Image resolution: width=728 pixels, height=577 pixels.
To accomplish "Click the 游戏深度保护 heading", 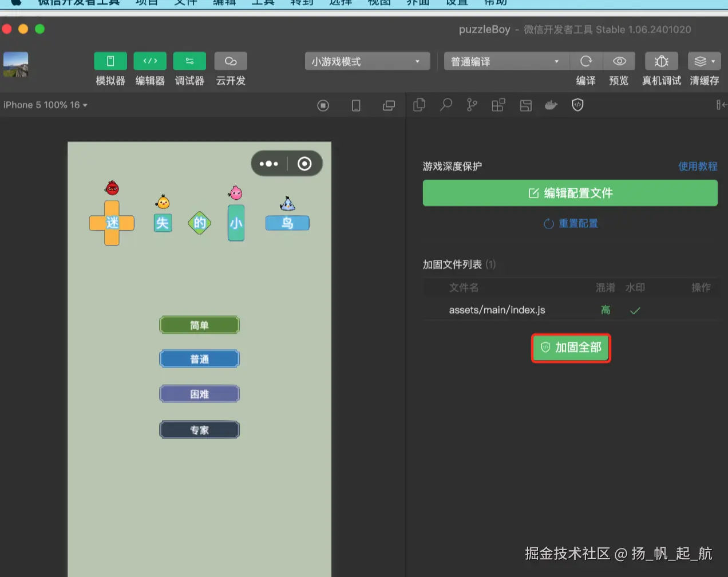I will point(452,167).
